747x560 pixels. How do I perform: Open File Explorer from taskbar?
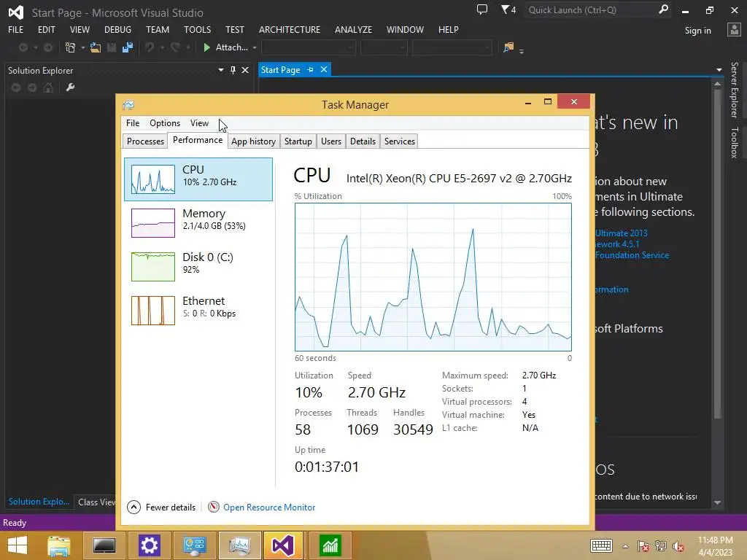(x=59, y=545)
